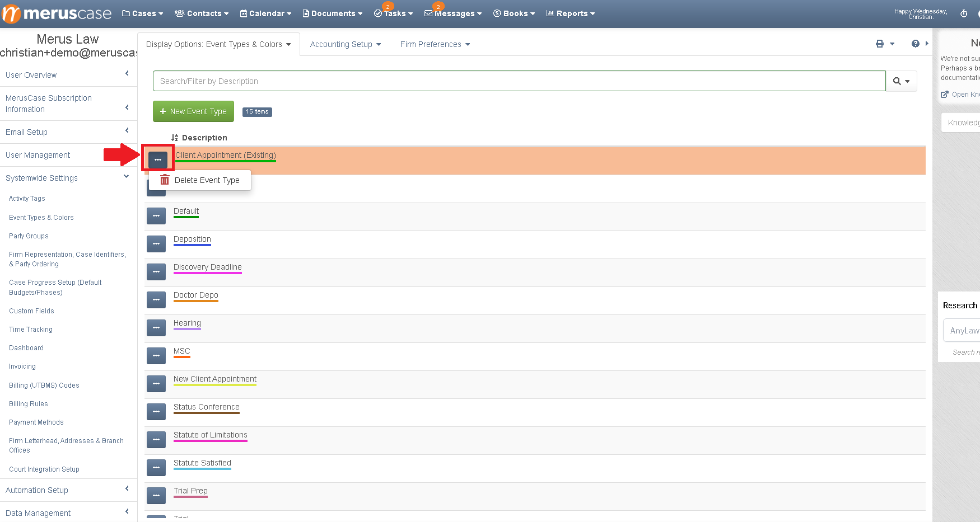Open Event Types & Colors settings
The image size is (980, 522).
click(41, 218)
